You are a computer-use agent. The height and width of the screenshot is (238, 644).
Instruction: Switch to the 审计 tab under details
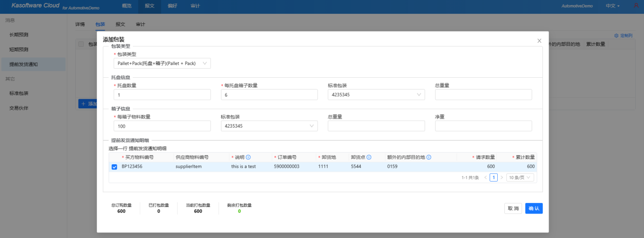(141, 24)
